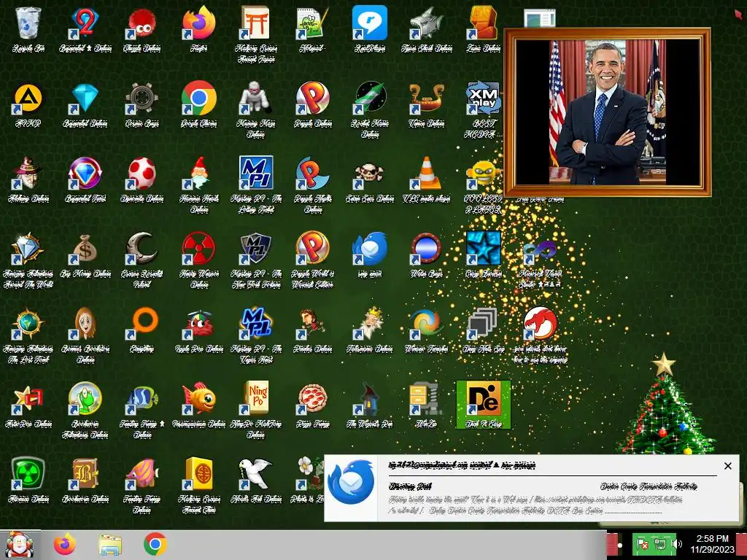
Task: Open the XMPlay media player shortcut
Action: pos(484,99)
